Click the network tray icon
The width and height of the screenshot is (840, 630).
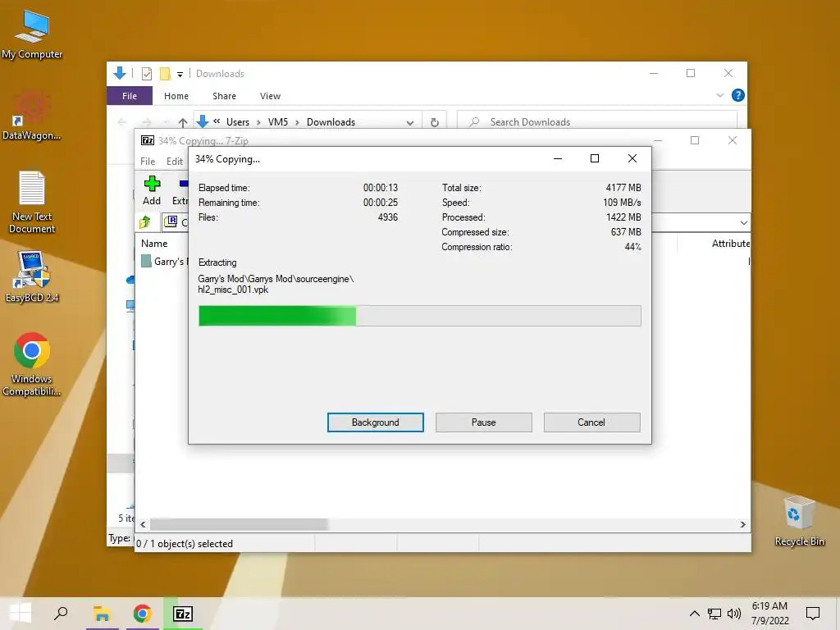[714, 614]
